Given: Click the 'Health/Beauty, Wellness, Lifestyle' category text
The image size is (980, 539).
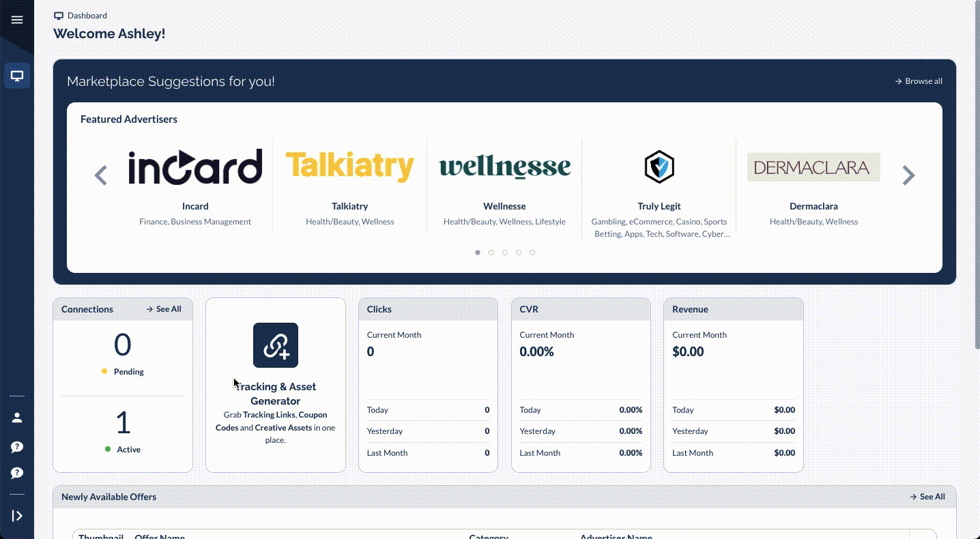Looking at the screenshot, I should [x=504, y=222].
